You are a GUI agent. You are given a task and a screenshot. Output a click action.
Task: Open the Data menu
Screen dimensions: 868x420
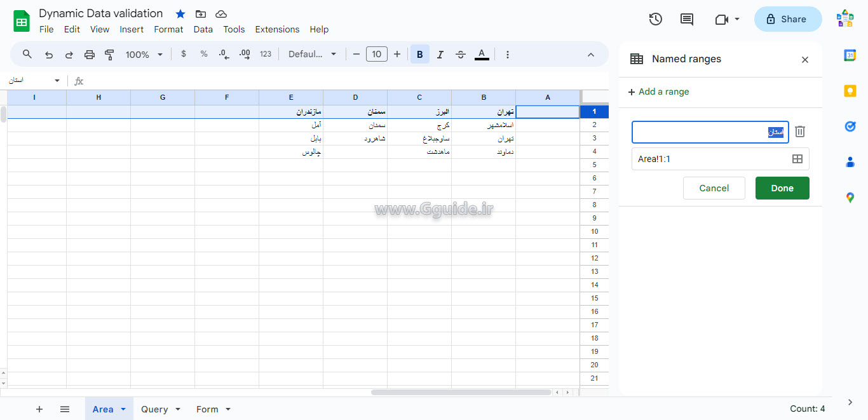[x=203, y=29]
